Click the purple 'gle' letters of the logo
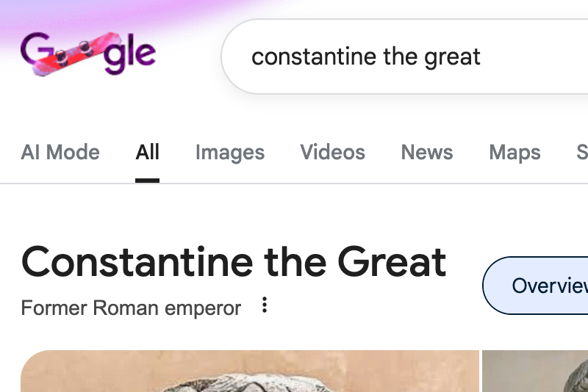This screenshot has height=392, width=588. coord(130,56)
